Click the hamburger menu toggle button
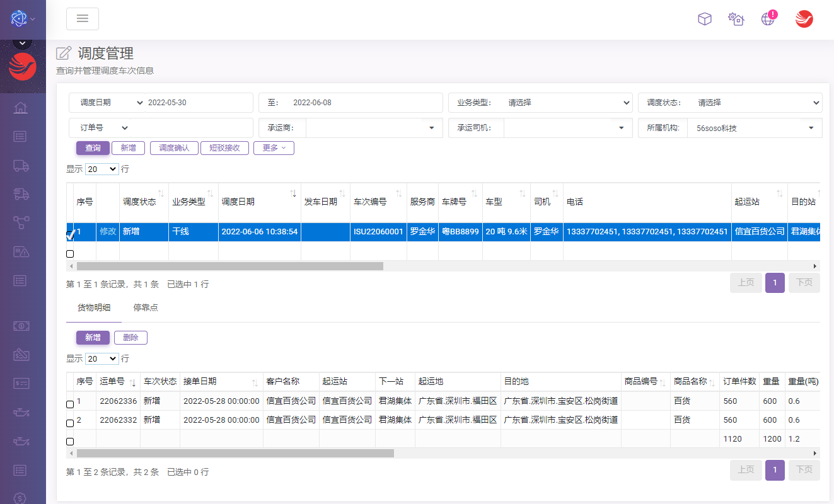This screenshot has height=504, width=834. coord(83,19)
